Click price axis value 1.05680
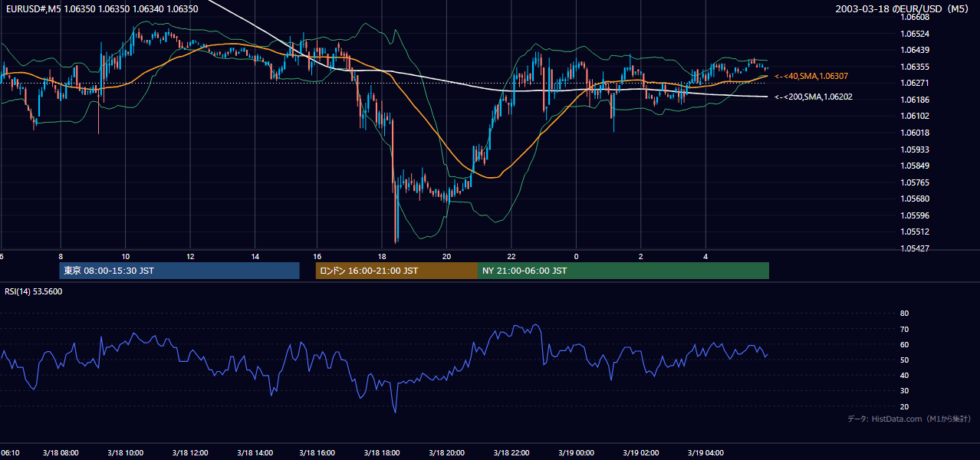 (915, 199)
